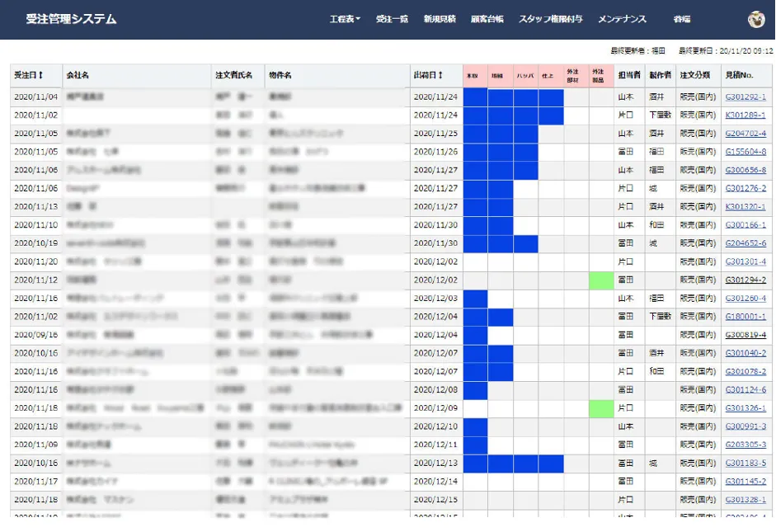Open estimate link G301183-5
776x532 pixels.
point(745,464)
